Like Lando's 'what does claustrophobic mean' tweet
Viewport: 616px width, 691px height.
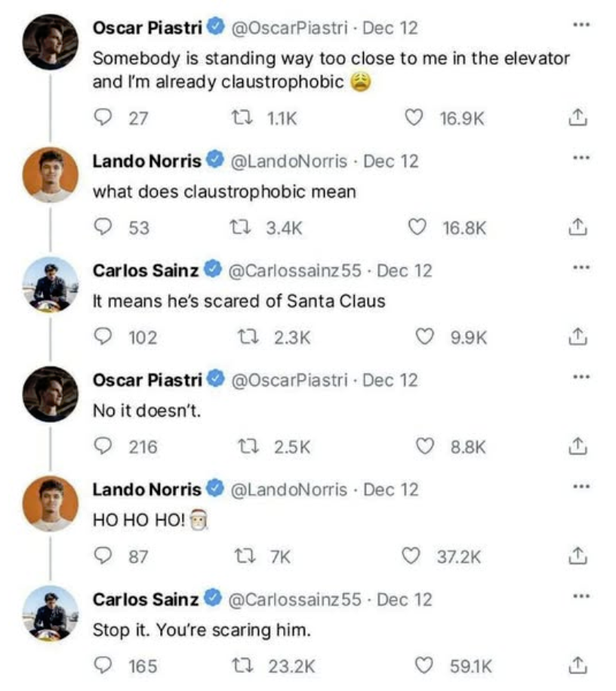coord(416,227)
